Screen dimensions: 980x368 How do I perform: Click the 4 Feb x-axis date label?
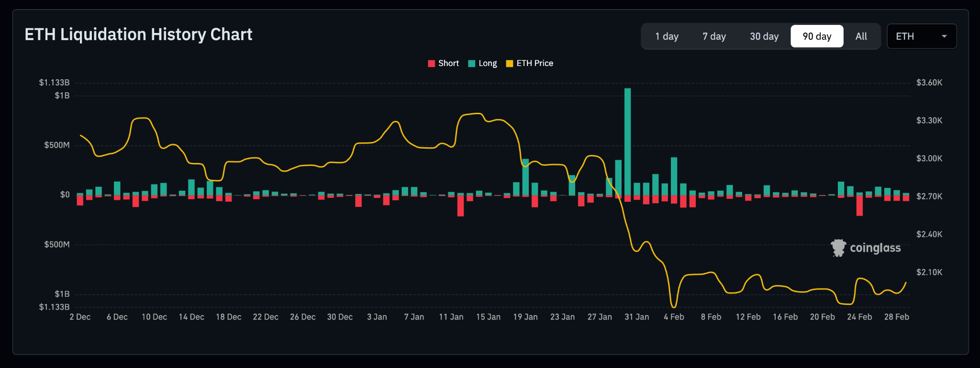click(674, 317)
